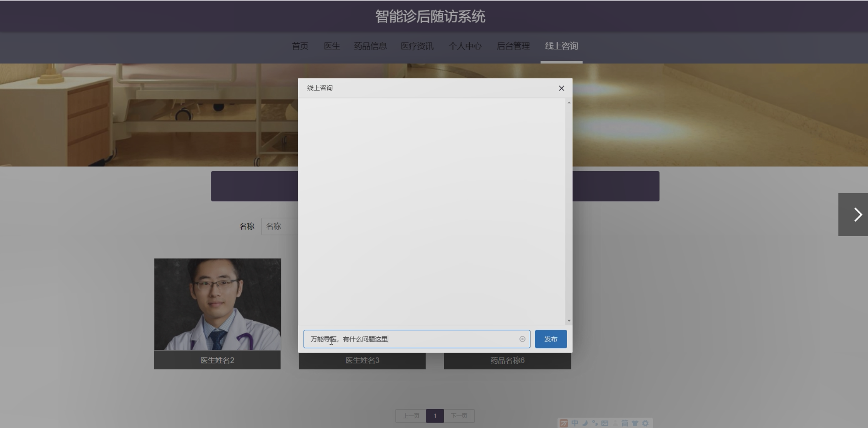This screenshot has width=868, height=428.
Task: Open the 药品信息 menu item
Action: click(x=370, y=46)
